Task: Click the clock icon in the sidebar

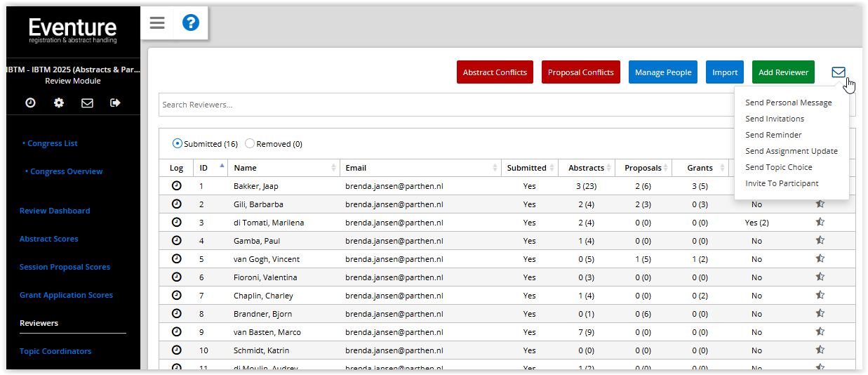Action: 30,103
